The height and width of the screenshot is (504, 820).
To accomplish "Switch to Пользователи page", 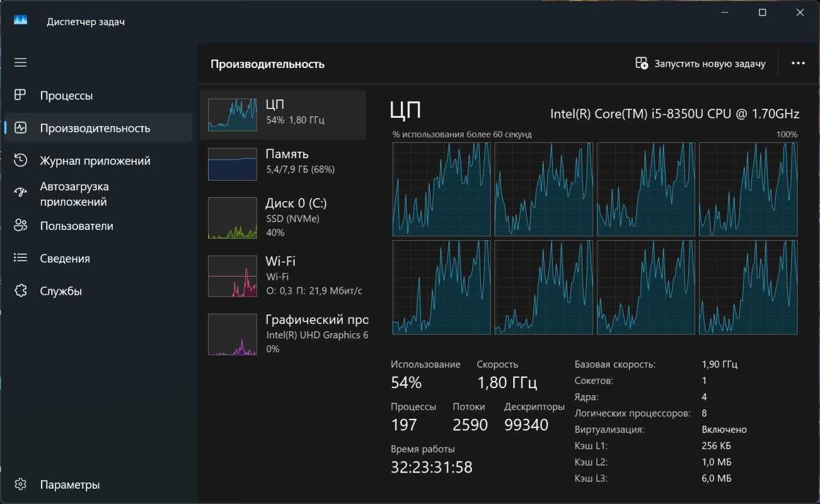I will [x=98, y=225].
